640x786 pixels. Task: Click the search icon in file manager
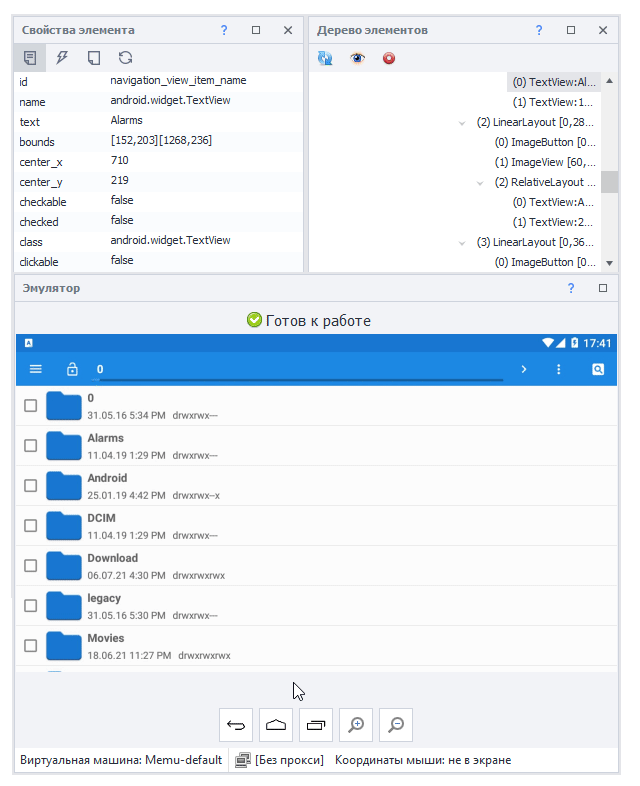(x=598, y=369)
